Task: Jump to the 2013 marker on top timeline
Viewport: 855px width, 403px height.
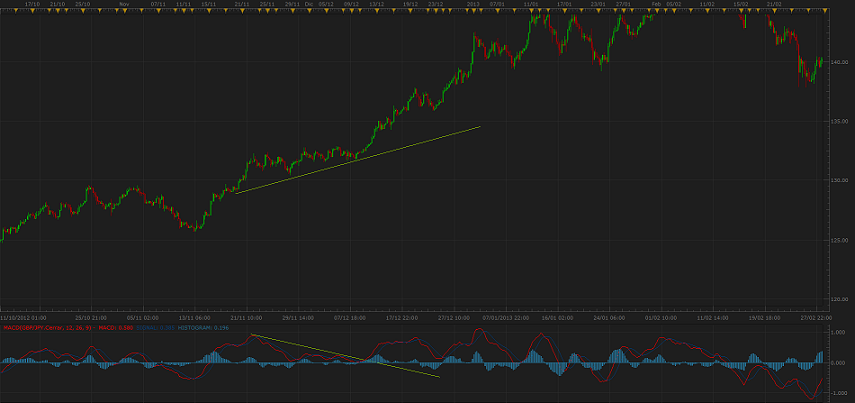Action: click(x=473, y=4)
